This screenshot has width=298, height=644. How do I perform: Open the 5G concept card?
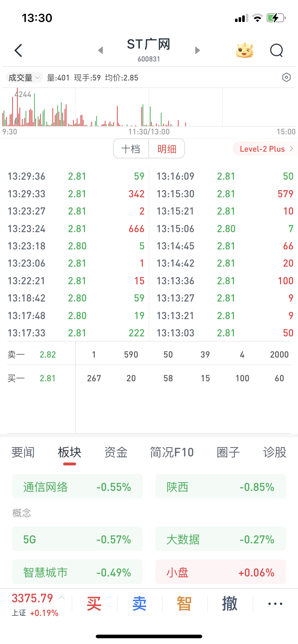77,539
